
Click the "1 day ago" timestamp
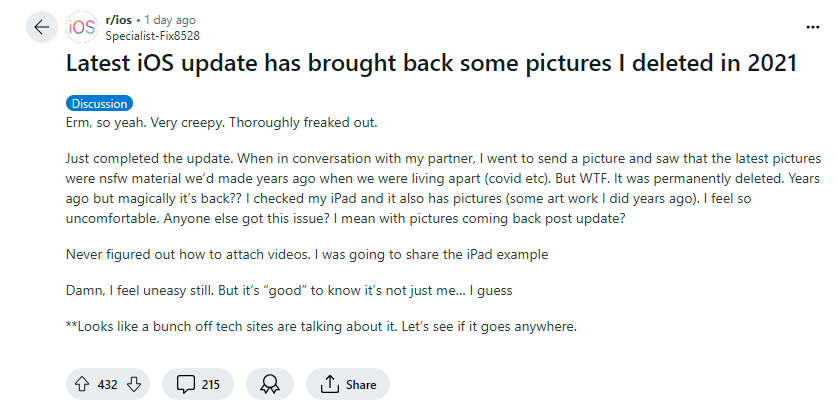(172, 19)
